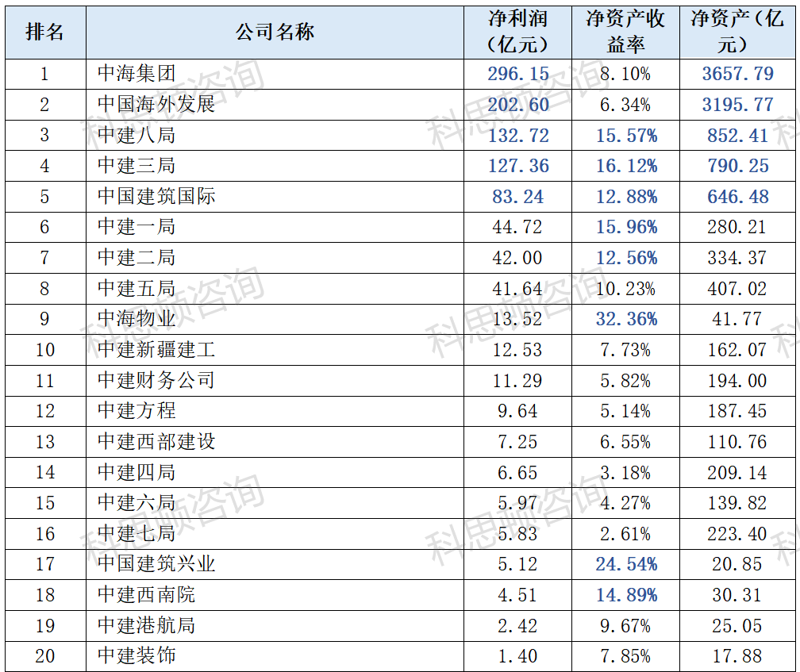Click net assets value 20.85
Screen dimensions: 800x672
pos(737,564)
